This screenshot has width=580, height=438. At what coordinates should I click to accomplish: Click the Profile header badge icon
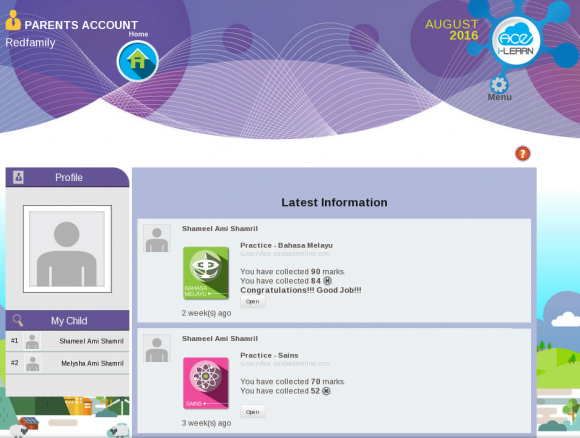pos(18,177)
